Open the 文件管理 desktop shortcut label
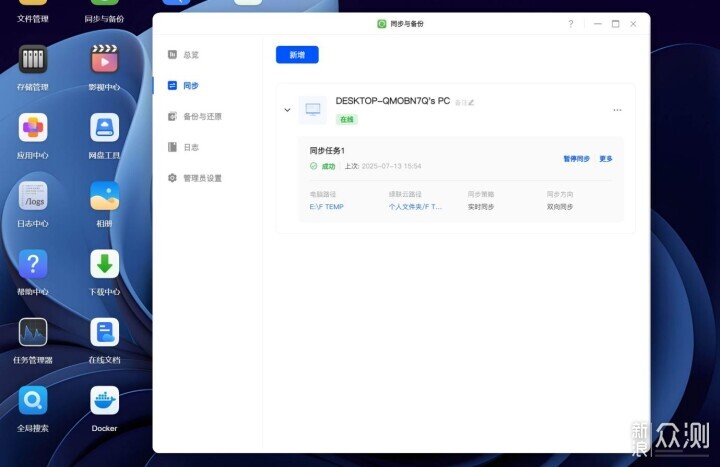 33,19
